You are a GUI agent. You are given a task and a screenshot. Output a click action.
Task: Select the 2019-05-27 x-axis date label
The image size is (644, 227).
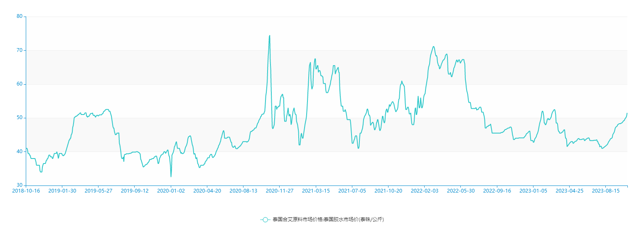[98, 191]
